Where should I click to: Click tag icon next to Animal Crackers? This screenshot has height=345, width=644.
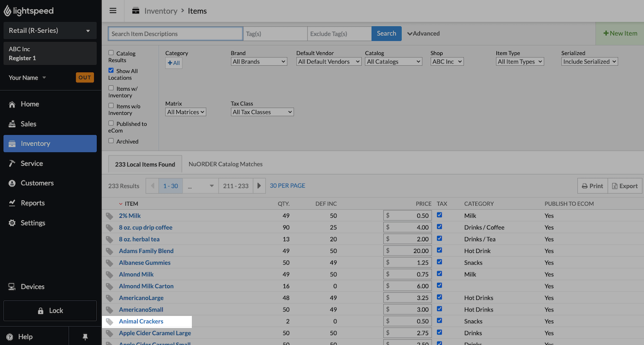(x=110, y=322)
